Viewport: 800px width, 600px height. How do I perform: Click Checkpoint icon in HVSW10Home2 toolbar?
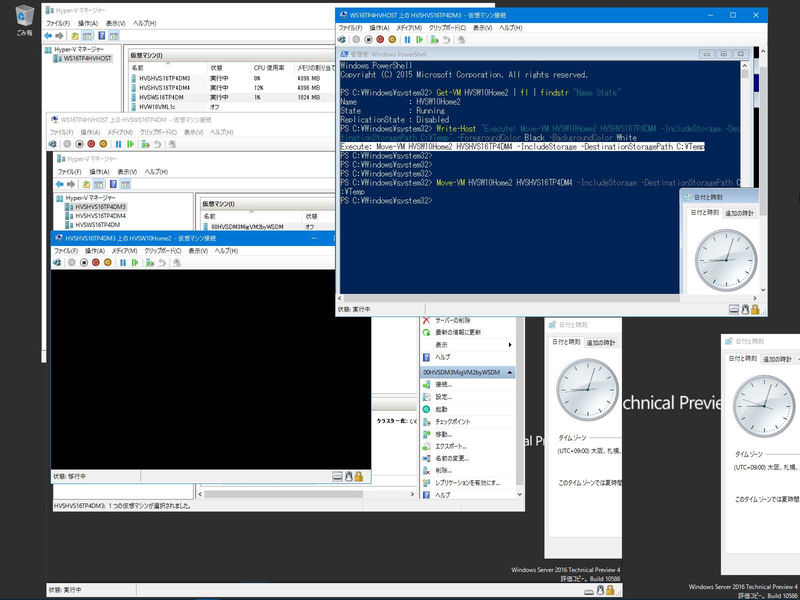click(x=149, y=262)
